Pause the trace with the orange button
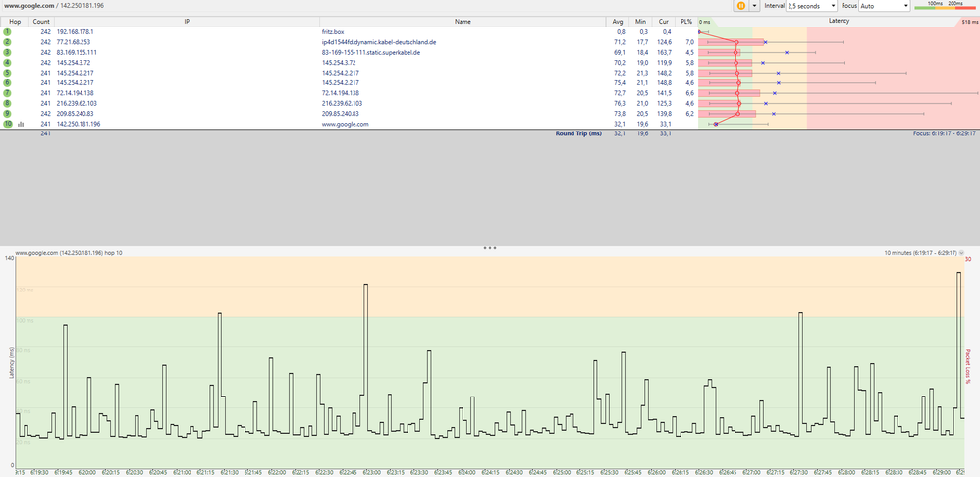980x477 pixels. [x=740, y=5]
